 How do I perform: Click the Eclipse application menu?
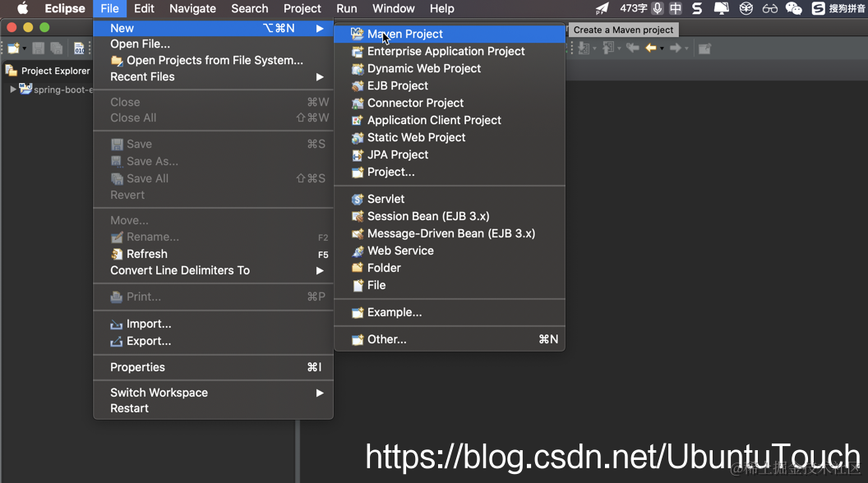pyautogui.click(x=65, y=8)
